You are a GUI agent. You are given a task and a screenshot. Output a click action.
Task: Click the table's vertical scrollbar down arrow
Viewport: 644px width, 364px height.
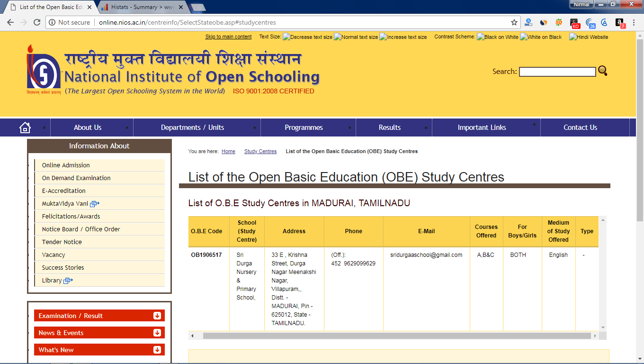pyautogui.click(x=603, y=328)
